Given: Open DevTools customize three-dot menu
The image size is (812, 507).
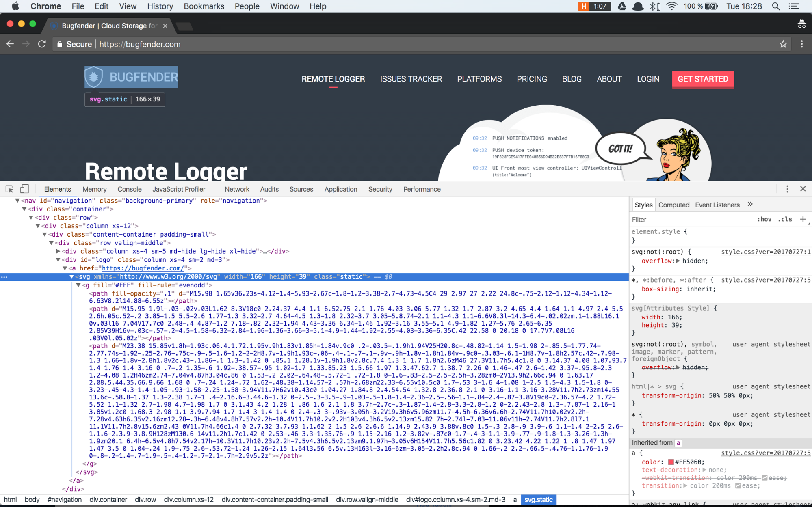Looking at the screenshot, I should point(787,189).
